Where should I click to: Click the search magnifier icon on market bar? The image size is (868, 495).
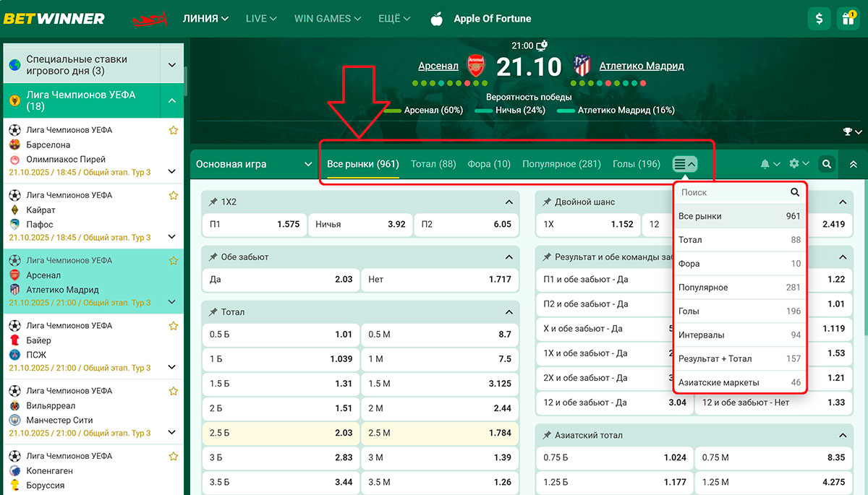[x=826, y=164]
